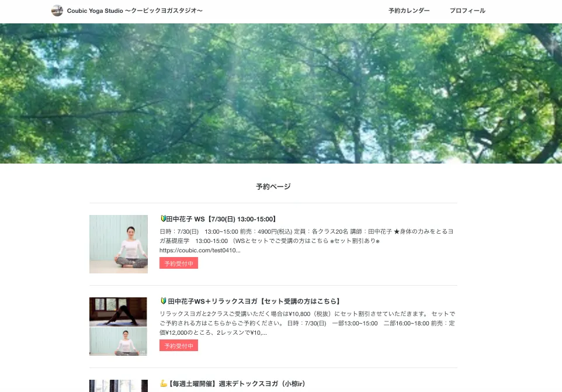This screenshot has width=562, height=392.
Task: Open 田中花子WS+リラックスヨガ【セット受講の方はこちら】 title
Action: [254, 301]
